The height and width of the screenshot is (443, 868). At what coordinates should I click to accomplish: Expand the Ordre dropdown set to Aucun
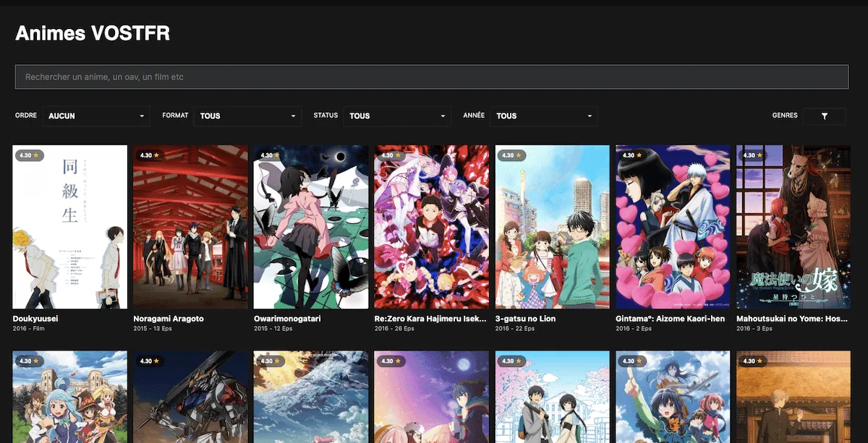(x=96, y=116)
